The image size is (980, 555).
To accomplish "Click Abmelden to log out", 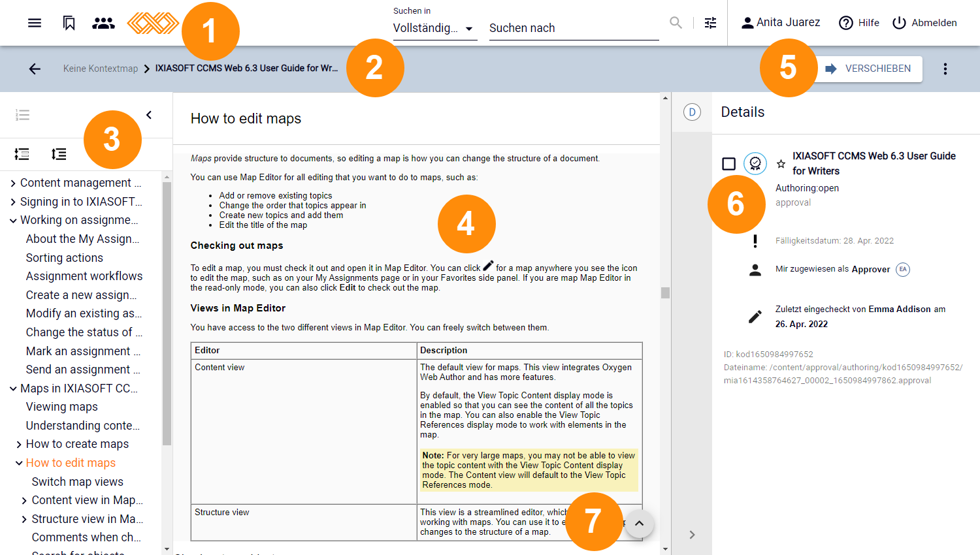I will (x=924, y=23).
